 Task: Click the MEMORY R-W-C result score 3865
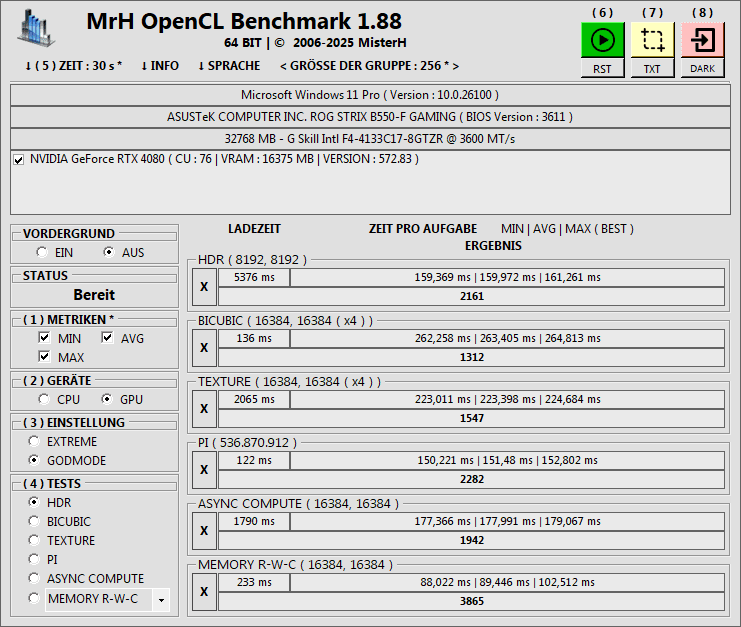click(472, 601)
